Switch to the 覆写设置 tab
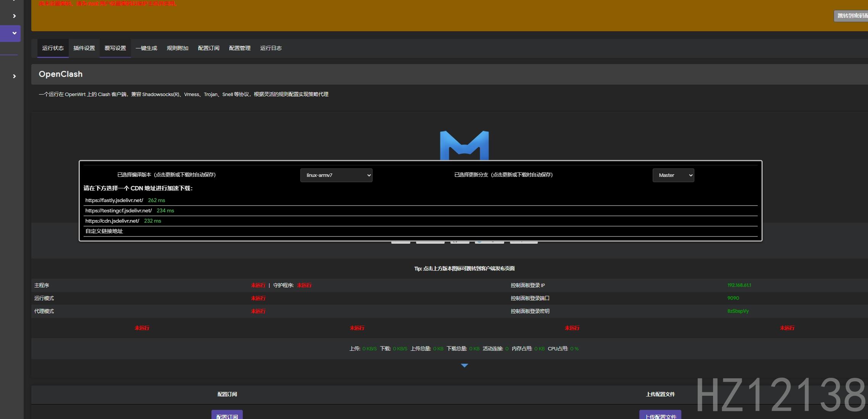 click(115, 48)
